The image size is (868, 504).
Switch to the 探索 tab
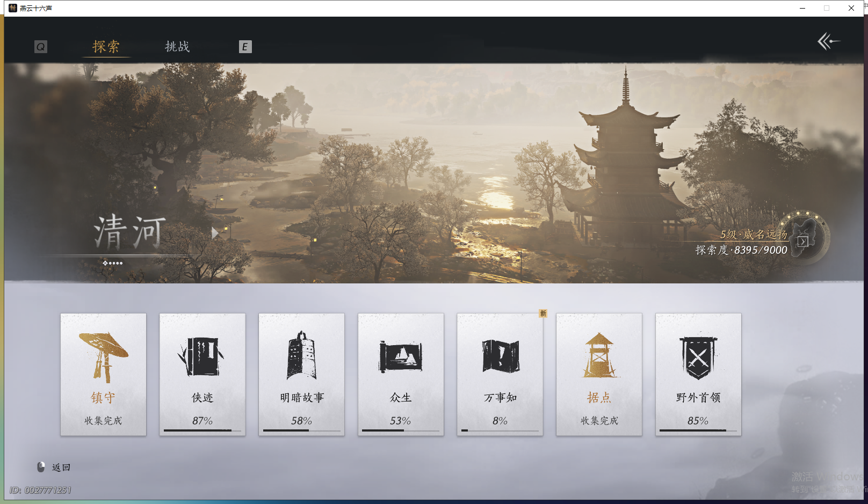tap(107, 47)
